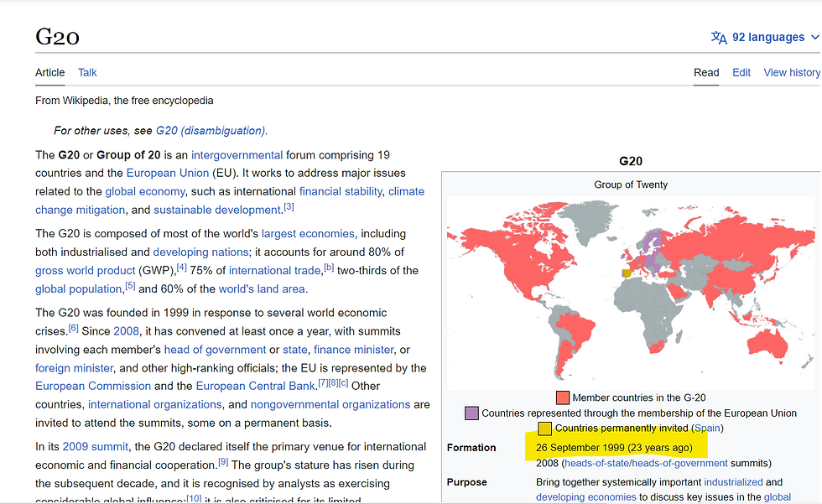This screenshot has height=504, width=822.
Task: Open the world's land area link
Action: point(262,289)
